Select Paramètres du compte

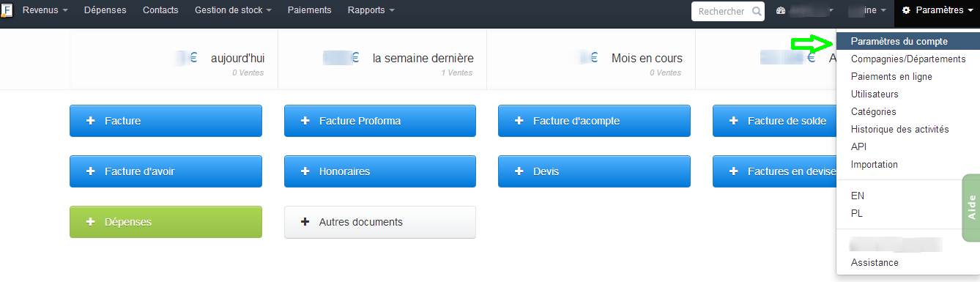coord(907,42)
